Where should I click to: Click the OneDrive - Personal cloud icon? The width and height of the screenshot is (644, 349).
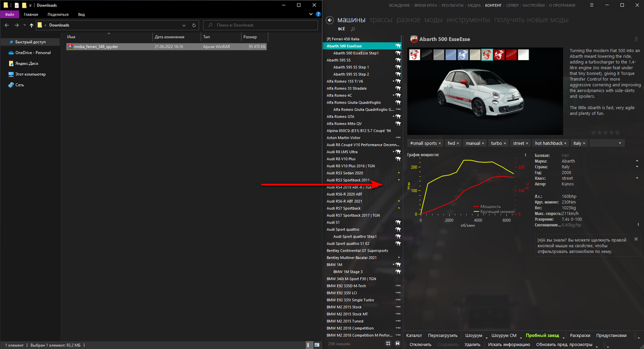[x=11, y=53]
